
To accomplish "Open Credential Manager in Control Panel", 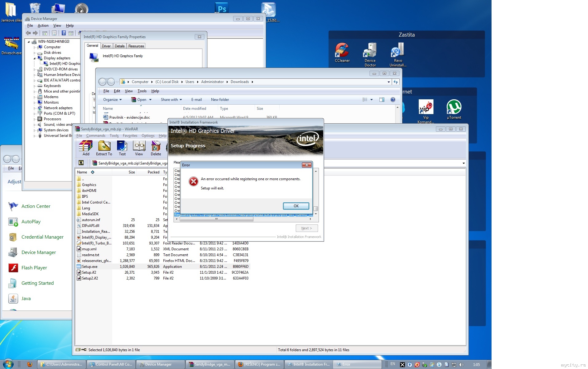I will click(42, 237).
